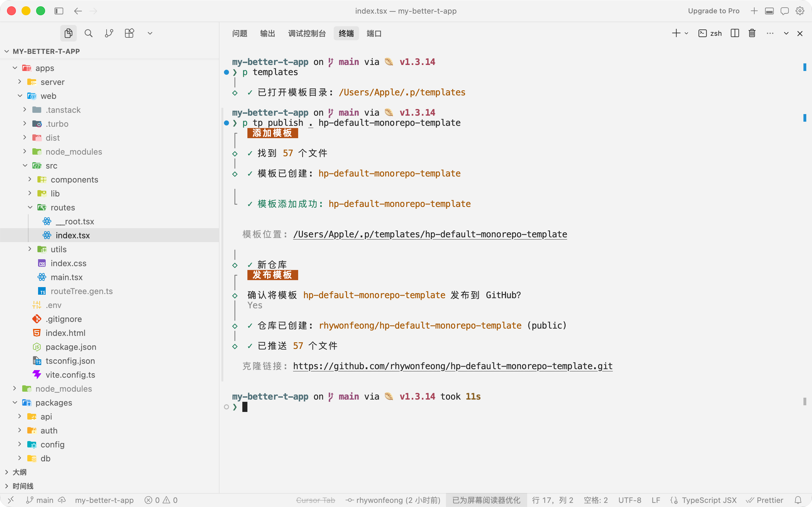812x507 pixels.
Task: Toggle the primary sidebar visibility
Action: click(59, 11)
